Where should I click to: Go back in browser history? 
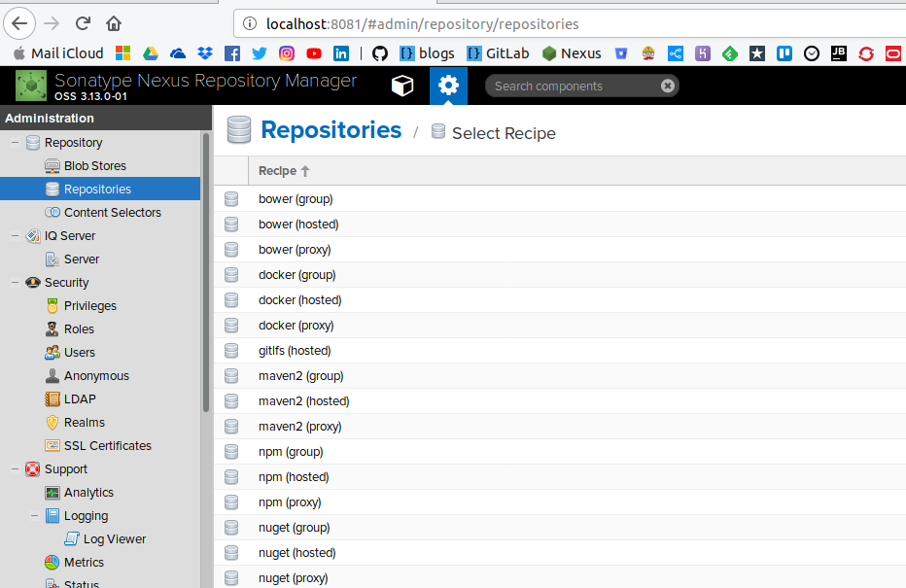pos(19,23)
